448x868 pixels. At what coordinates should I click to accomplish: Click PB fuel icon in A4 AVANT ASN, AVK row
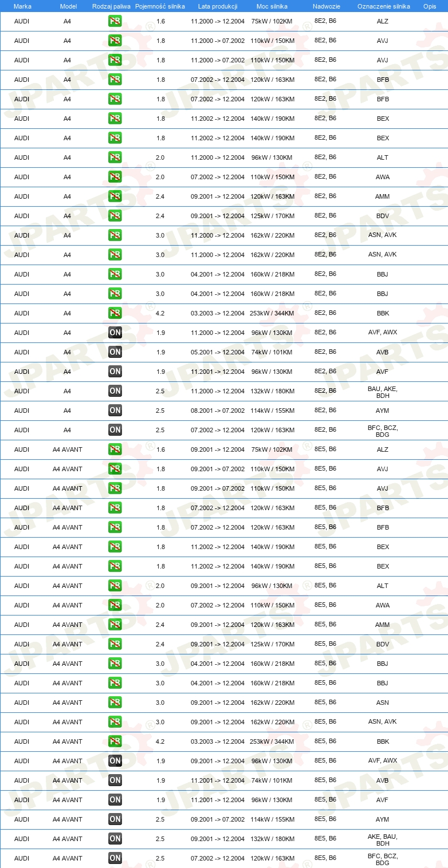click(115, 723)
